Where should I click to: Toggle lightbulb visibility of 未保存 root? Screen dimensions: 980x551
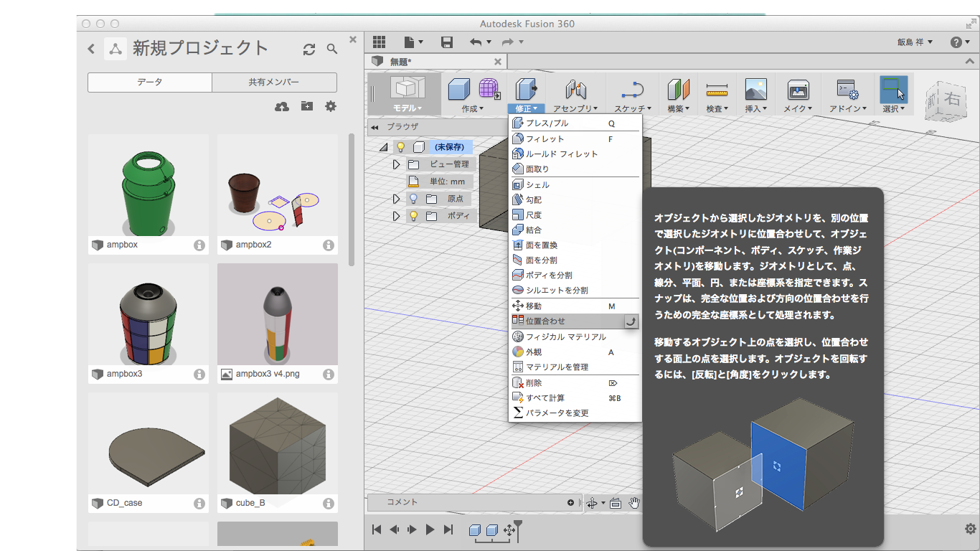coord(401,147)
